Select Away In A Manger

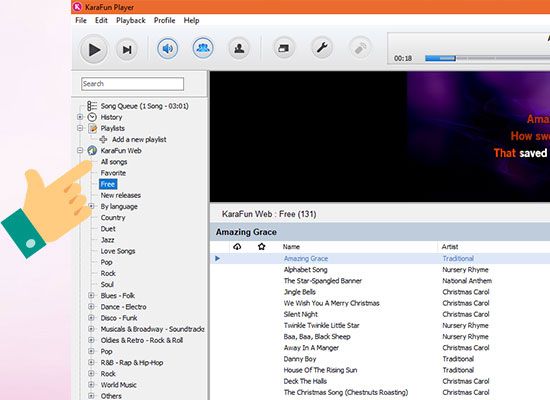coord(311,348)
